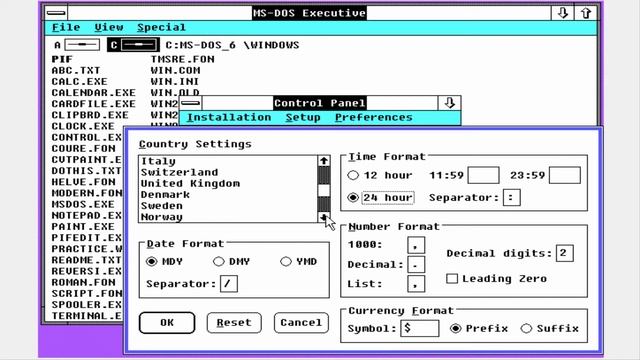Viewport: 640px width, 360px height.
Task: Select ABC.TXT file in MS-DOS Executive
Action: [x=76, y=71]
